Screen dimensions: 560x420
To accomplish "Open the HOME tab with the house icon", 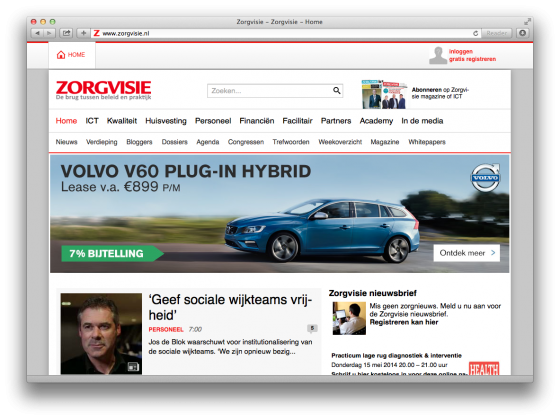I will coord(72,55).
